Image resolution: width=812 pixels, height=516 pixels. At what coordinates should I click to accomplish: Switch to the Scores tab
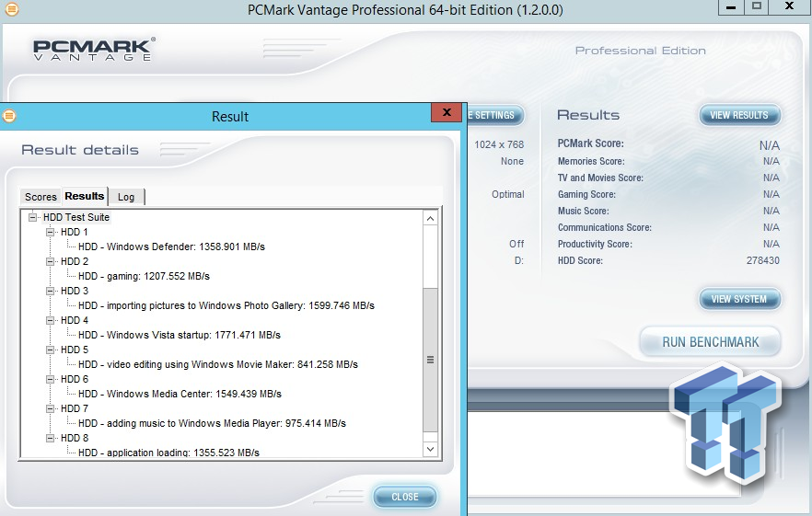point(41,197)
